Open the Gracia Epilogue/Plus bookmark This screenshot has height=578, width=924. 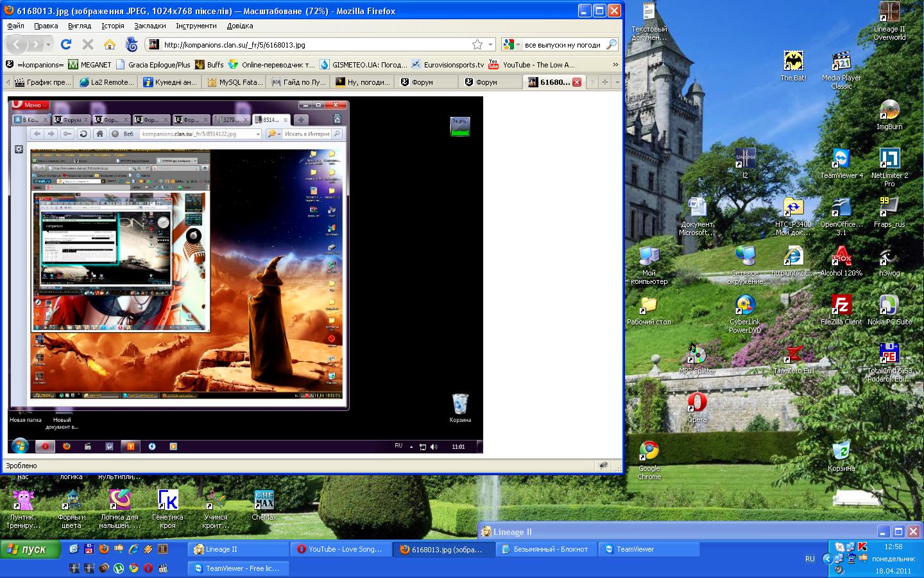point(153,64)
